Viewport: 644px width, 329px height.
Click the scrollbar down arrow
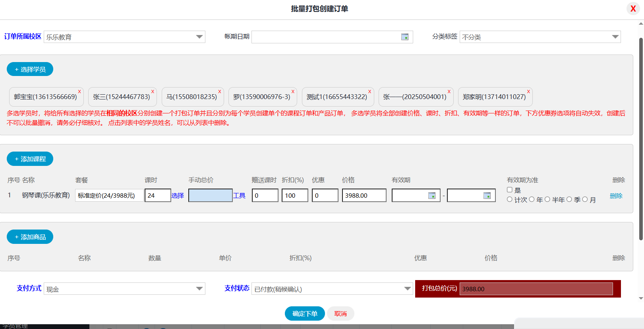click(641, 298)
